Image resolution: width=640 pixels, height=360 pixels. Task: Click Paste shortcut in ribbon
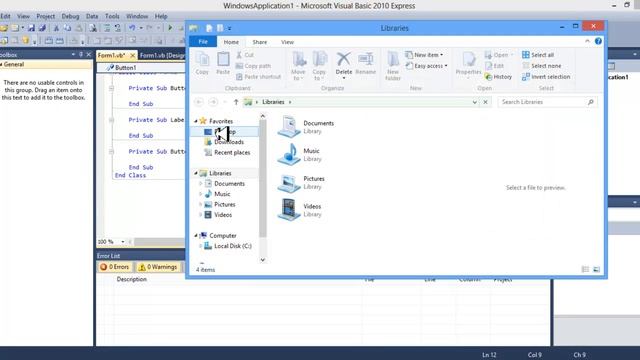point(258,77)
